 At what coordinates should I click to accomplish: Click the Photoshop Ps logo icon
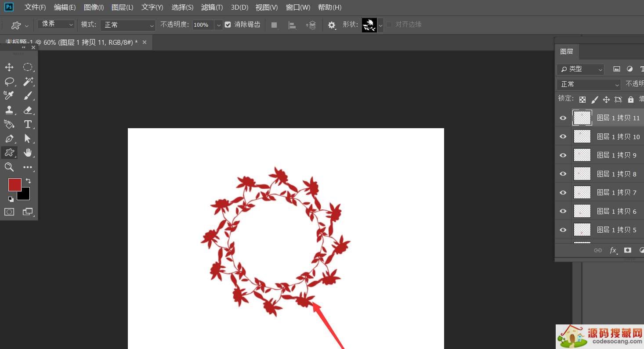point(9,7)
